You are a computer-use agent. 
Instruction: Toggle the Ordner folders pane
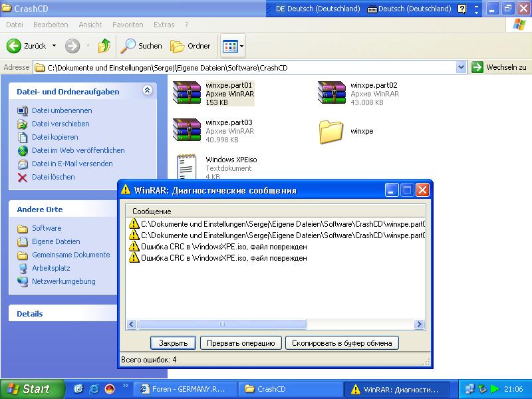(190, 46)
